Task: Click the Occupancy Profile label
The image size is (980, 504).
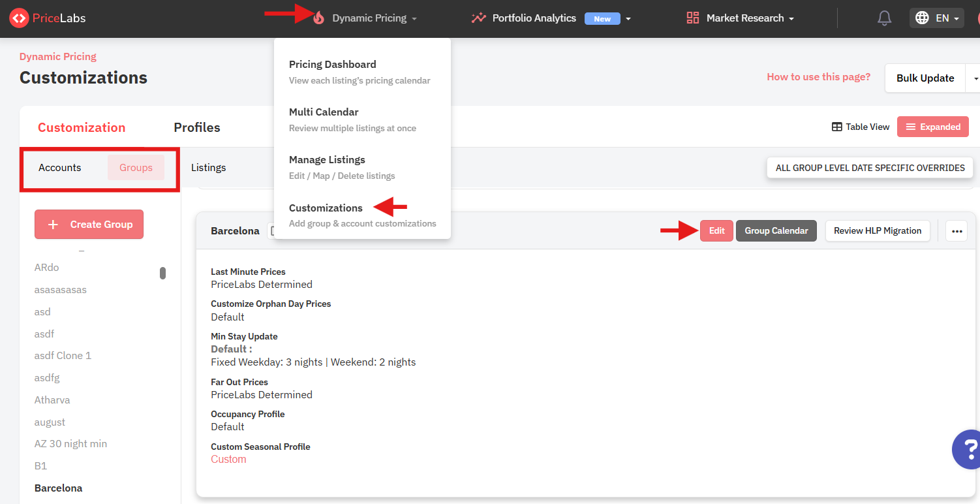Action: 248,415
